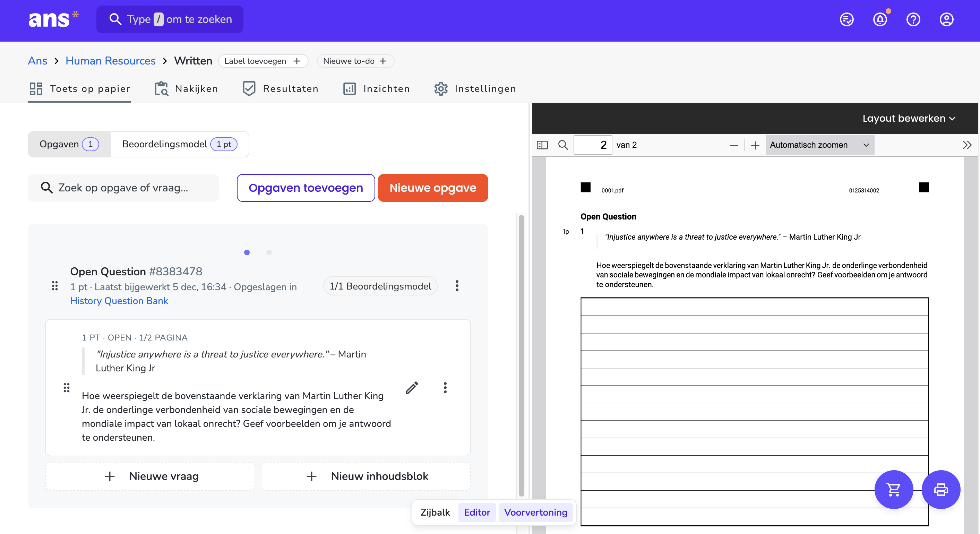
Task: Open the notifications bell icon
Action: coord(880,19)
